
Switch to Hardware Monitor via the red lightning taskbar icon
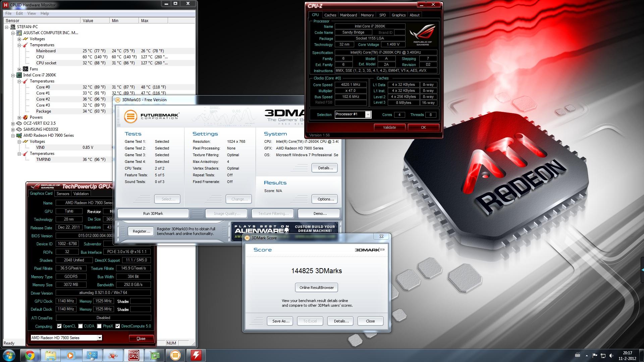coord(196,355)
